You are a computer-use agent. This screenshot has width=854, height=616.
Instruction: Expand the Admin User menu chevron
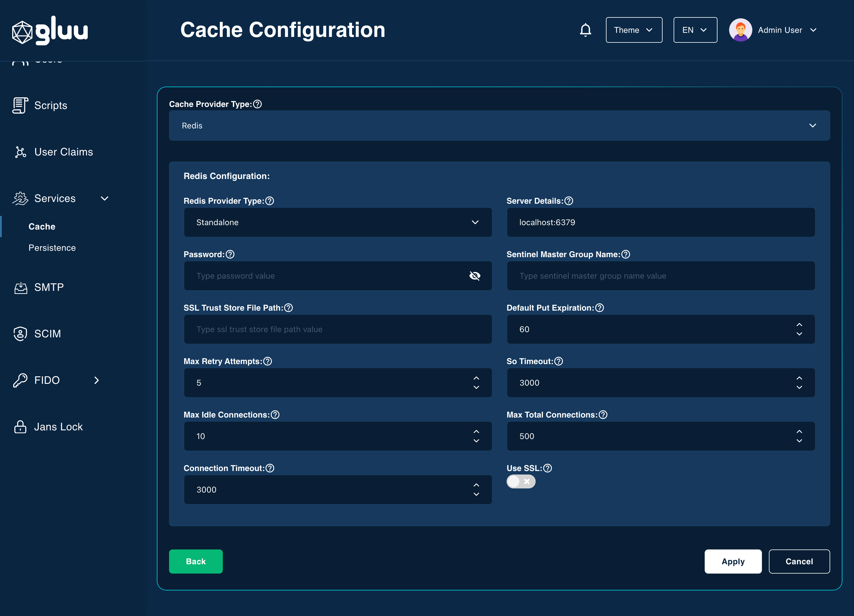pyautogui.click(x=813, y=30)
